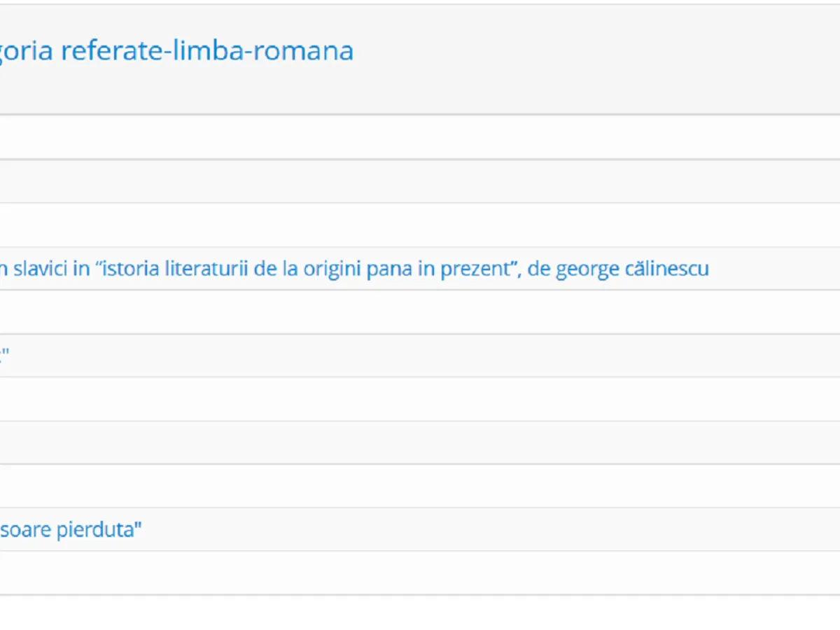Image resolution: width=840 pixels, height=630 pixels.
Task: Select the empty row directly above the Slavici link
Action: [420, 225]
